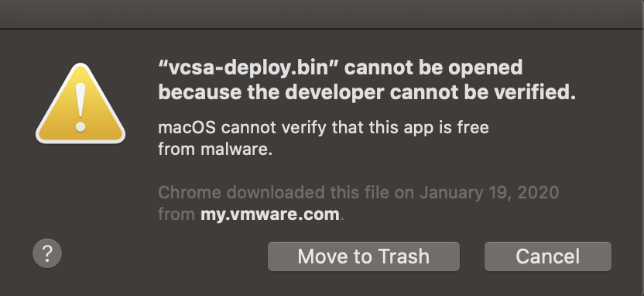Click the "developer cannot be verified" heading line
The image size is (644, 296).
[367, 92]
